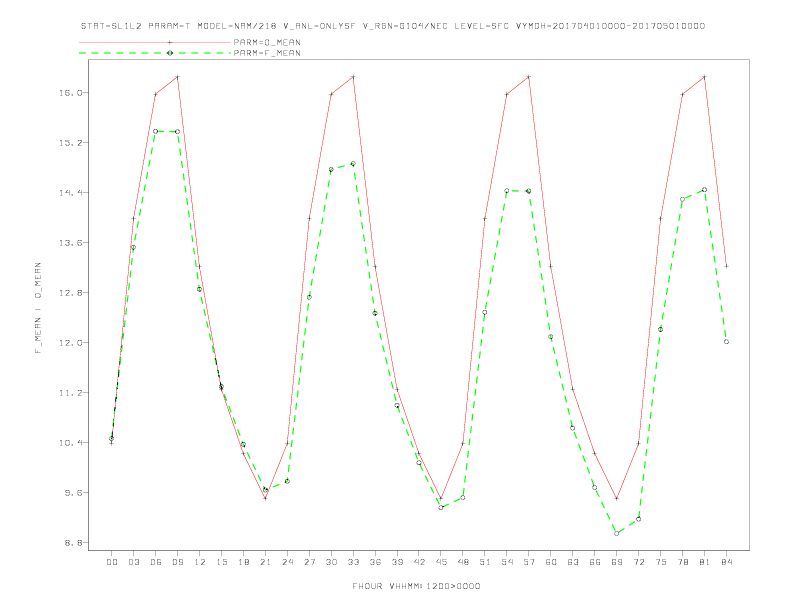Click x-axis tick label 33
This screenshot has height=612, width=792.
point(353,562)
